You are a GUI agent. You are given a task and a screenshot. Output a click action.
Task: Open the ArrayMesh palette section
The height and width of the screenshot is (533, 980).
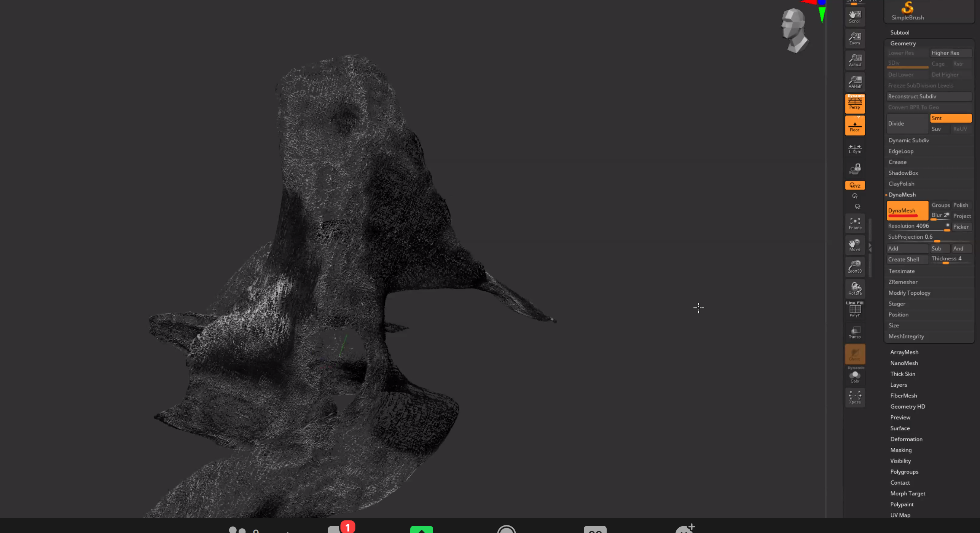tap(904, 352)
